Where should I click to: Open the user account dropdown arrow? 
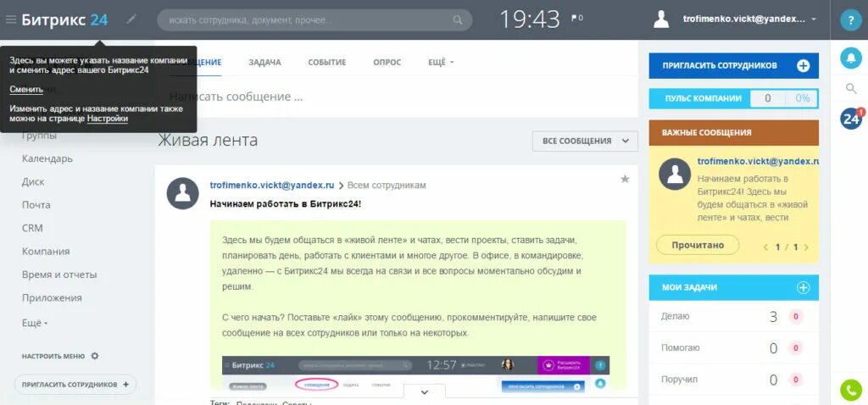[813, 19]
